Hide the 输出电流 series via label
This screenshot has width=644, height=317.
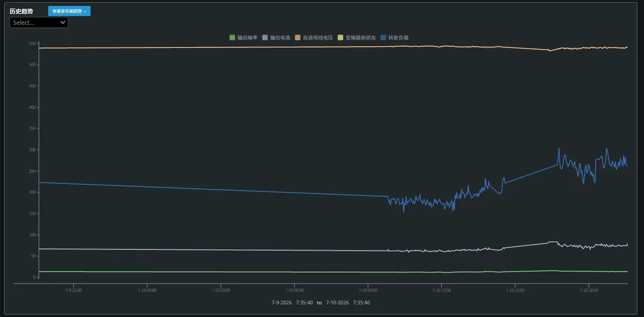[x=280, y=38]
